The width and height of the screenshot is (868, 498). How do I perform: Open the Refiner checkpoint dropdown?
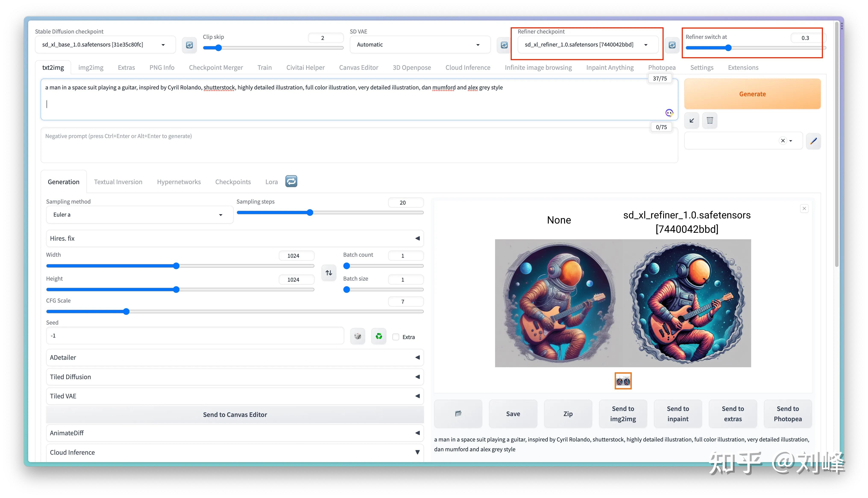click(587, 45)
